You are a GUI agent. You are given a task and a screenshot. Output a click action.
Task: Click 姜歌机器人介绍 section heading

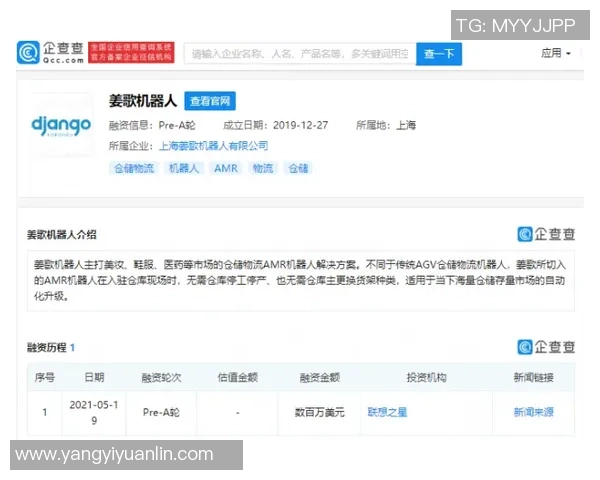click(62, 235)
